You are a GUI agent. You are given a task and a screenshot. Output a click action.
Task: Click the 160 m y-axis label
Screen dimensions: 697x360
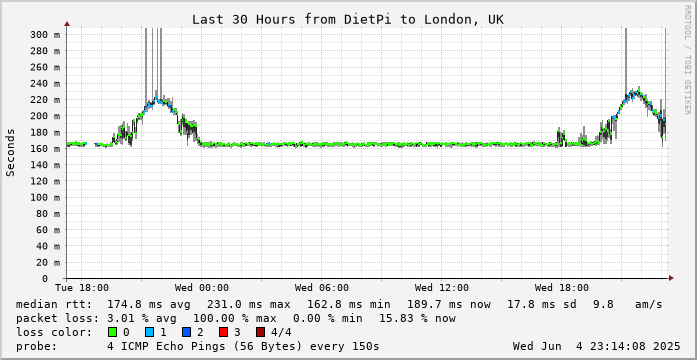[x=45, y=148]
